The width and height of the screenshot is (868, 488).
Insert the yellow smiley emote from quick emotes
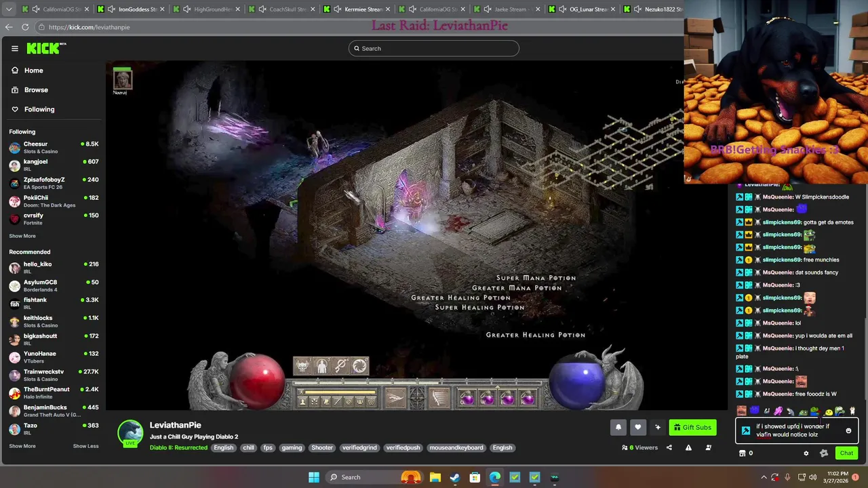pyautogui.click(x=828, y=411)
